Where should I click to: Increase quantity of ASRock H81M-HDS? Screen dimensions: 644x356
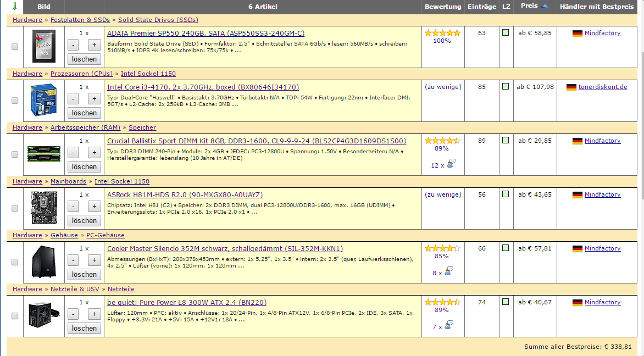[94, 207]
